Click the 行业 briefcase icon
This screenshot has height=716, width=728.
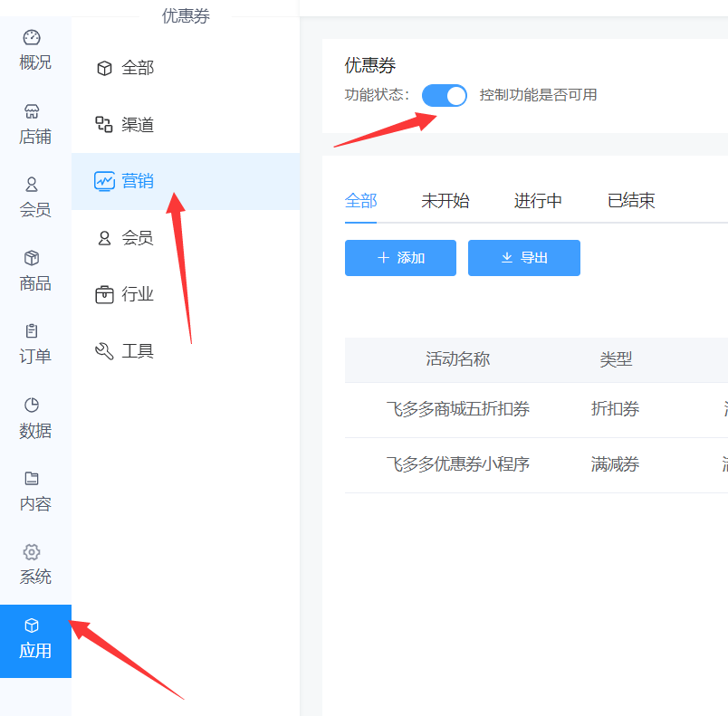tap(104, 295)
